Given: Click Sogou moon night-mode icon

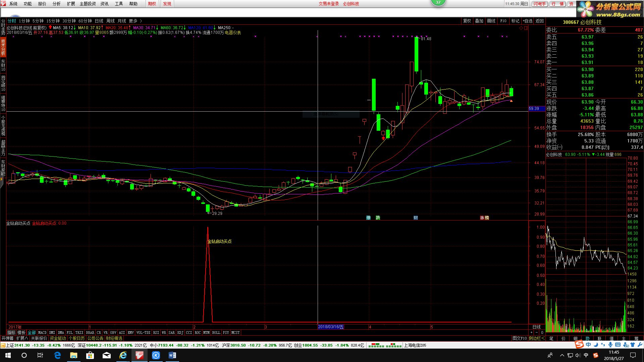Looking at the screenshot, I should coord(596,345).
